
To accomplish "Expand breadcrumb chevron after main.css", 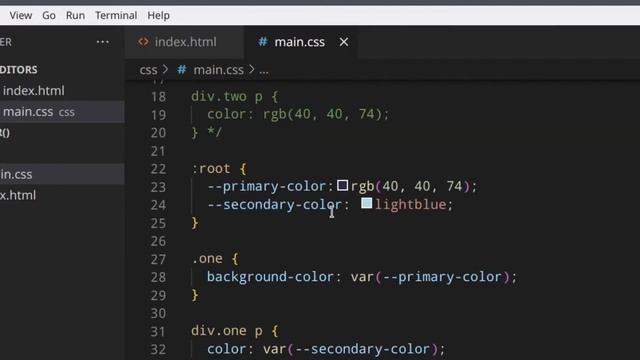I will click(x=252, y=70).
